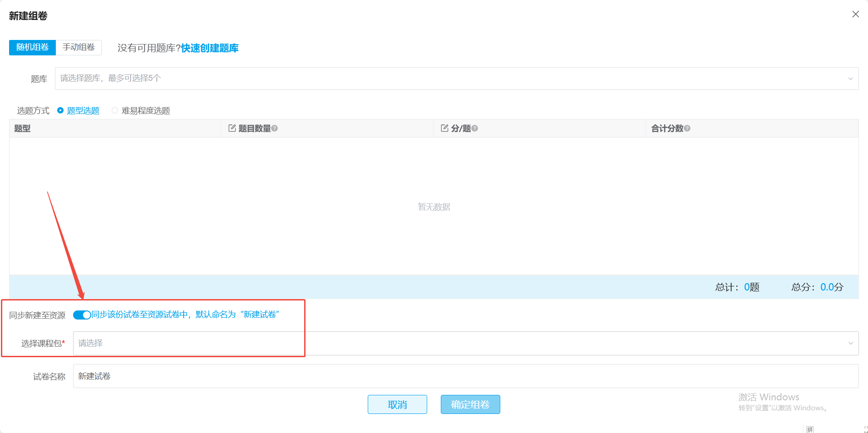Switch to 手动组卷 tab
868x433 pixels.
(79, 47)
